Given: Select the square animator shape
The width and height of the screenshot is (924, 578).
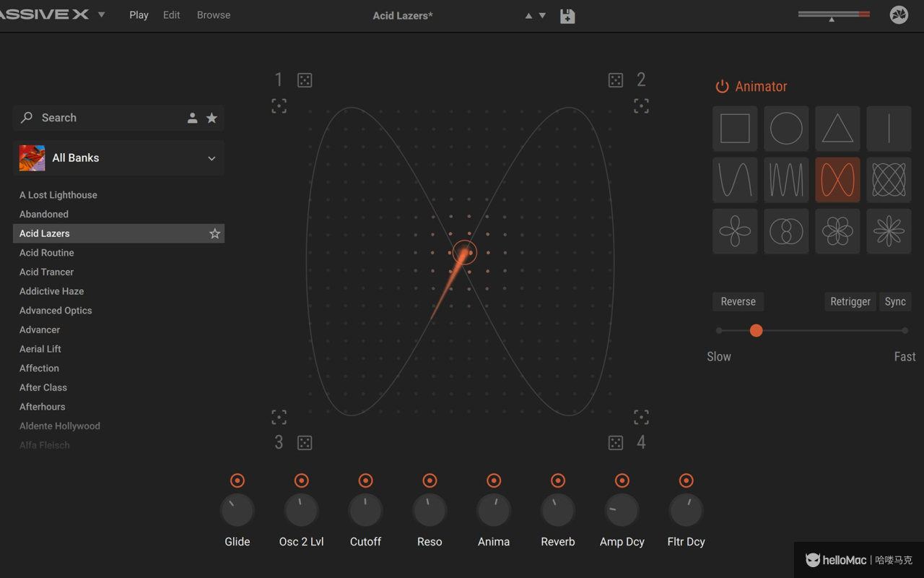Looking at the screenshot, I should click(x=735, y=129).
